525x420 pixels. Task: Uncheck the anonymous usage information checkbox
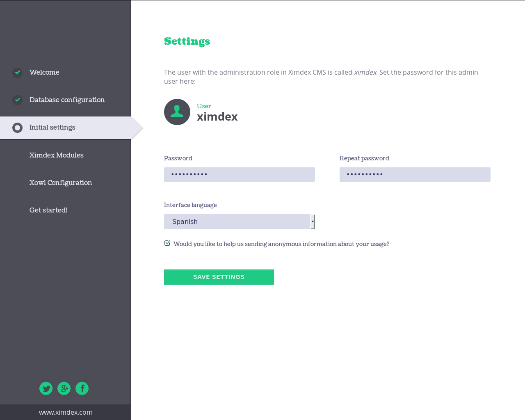[167, 243]
